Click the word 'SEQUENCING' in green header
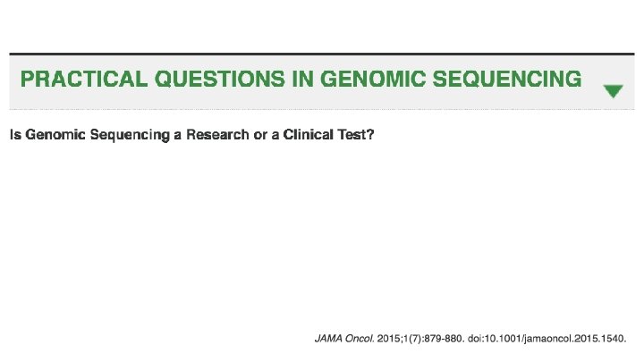Viewport: 644px width, 362px height. click(507, 80)
